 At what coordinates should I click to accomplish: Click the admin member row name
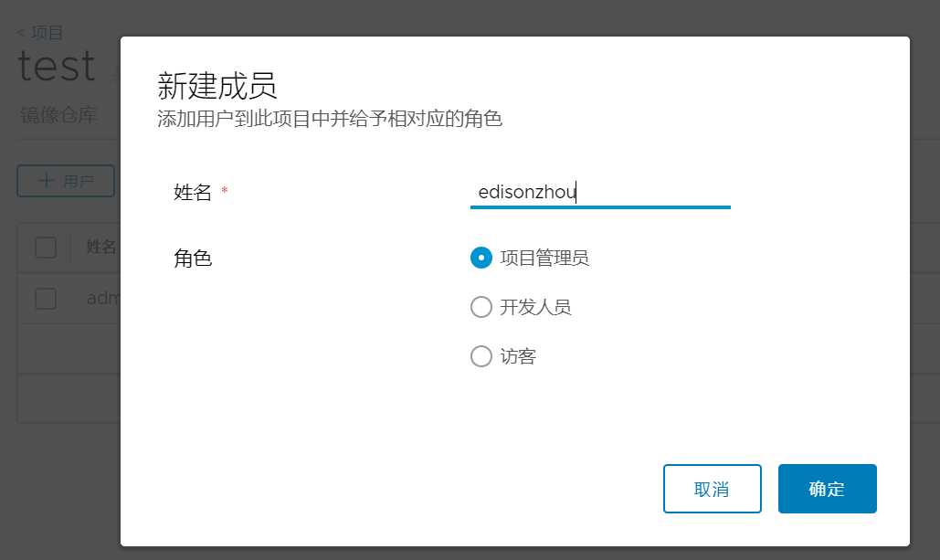pos(103,299)
